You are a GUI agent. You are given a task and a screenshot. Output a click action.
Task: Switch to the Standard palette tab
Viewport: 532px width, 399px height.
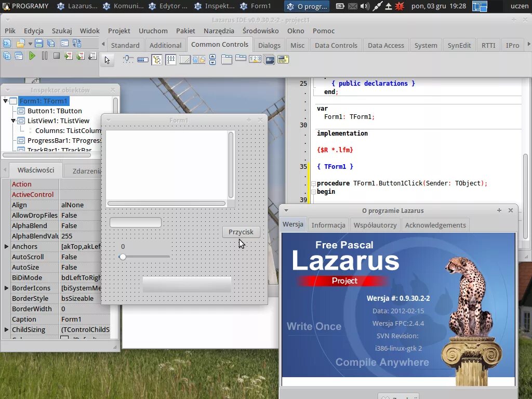click(x=125, y=45)
